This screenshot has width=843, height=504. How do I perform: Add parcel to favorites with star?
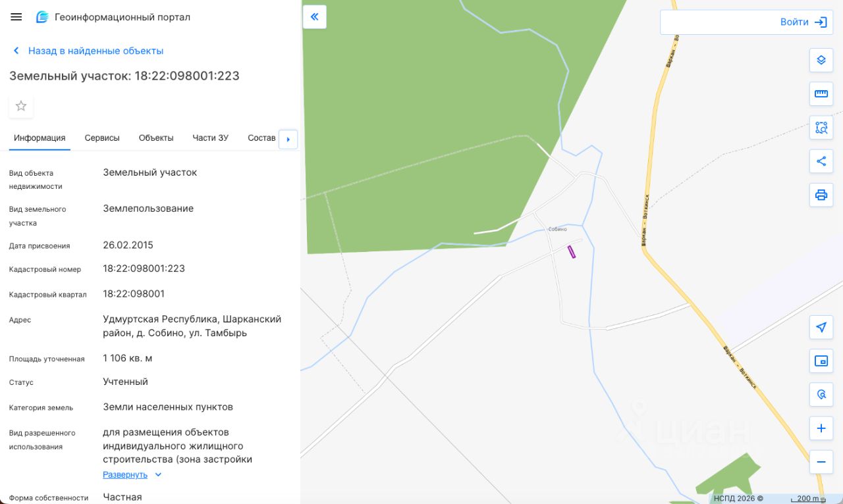tap(21, 106)
